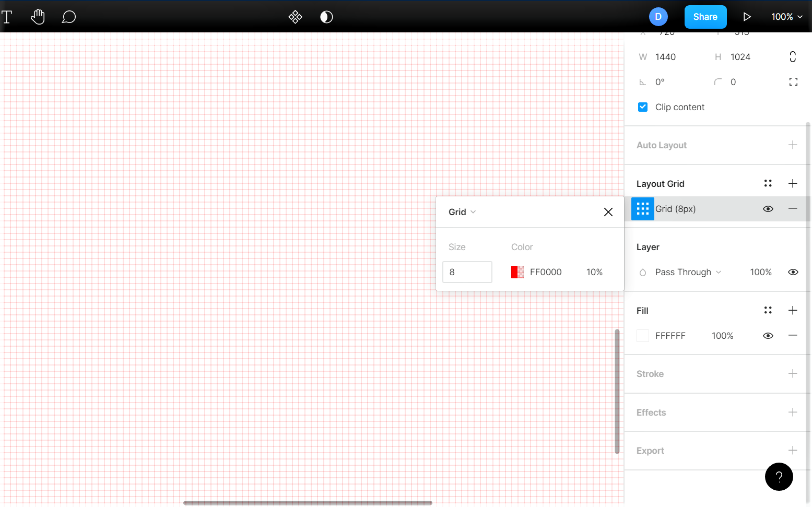Click the blend mode drop icon beside Pass Through

pos(643,273)
